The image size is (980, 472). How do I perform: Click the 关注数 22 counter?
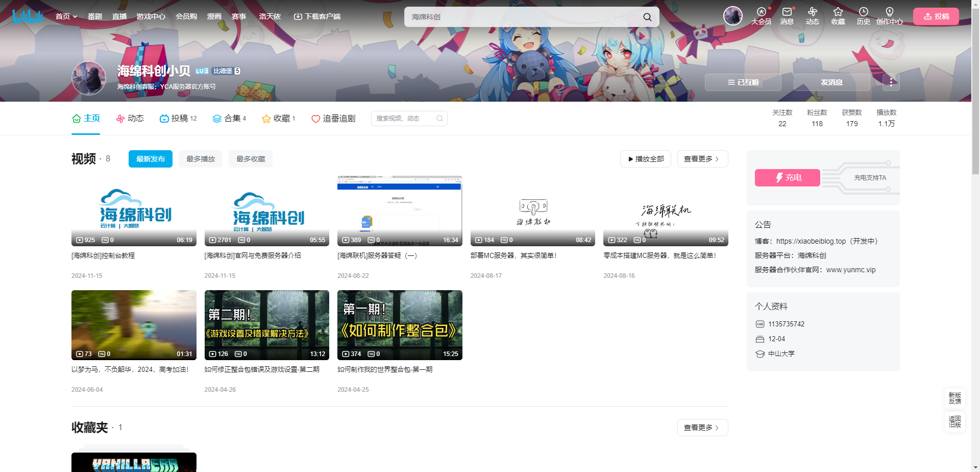tap(782, 118)
